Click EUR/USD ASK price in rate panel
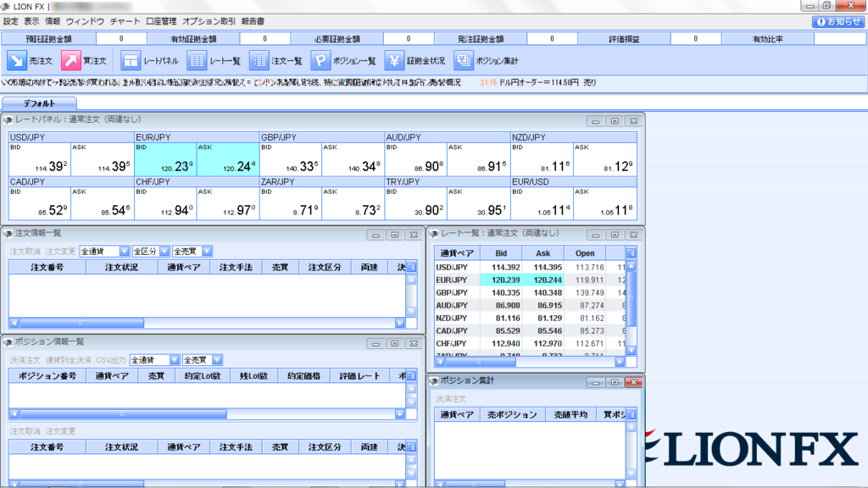The height and width of the screenshot is (488, 868). pyautogui.click(x=604, y=203)
